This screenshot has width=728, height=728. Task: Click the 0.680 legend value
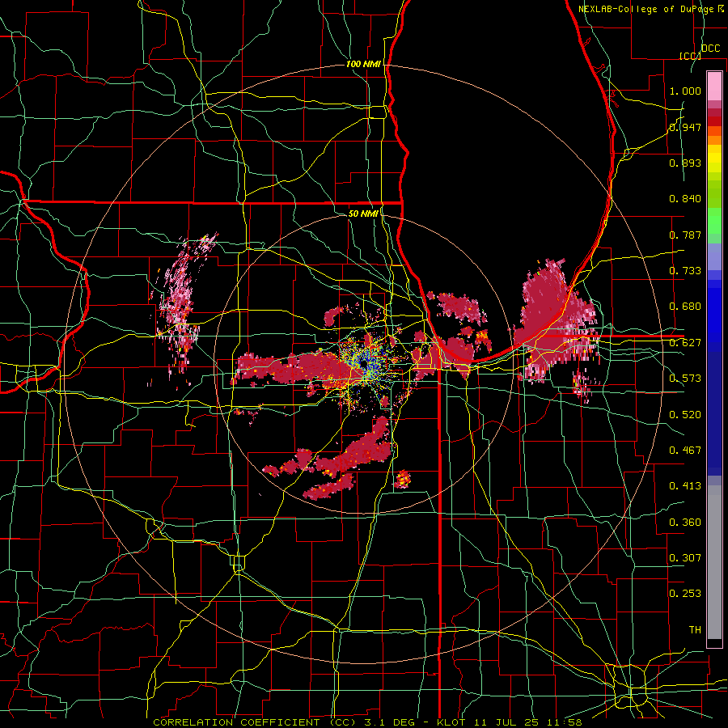pos(685,307)
